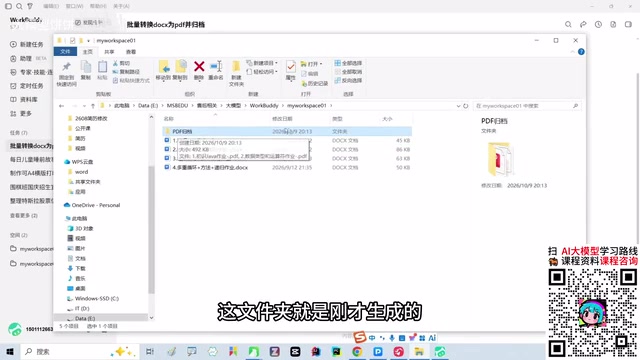Click the address bar Refresh icon

click(x=466, y=106)
